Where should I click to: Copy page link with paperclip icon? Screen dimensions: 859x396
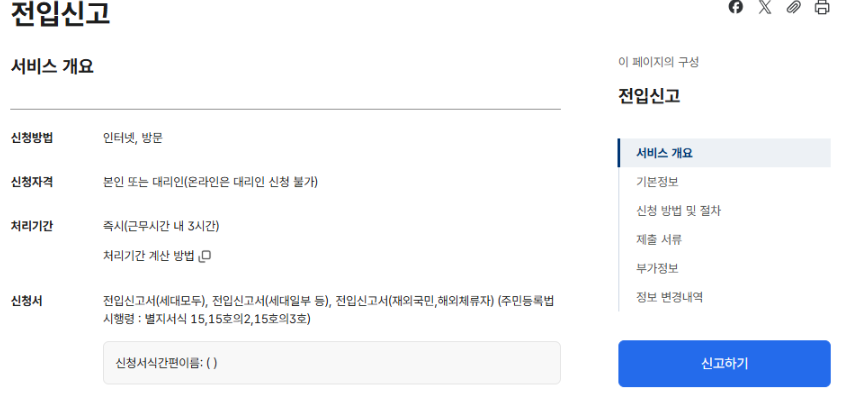[x=793, y=7]
